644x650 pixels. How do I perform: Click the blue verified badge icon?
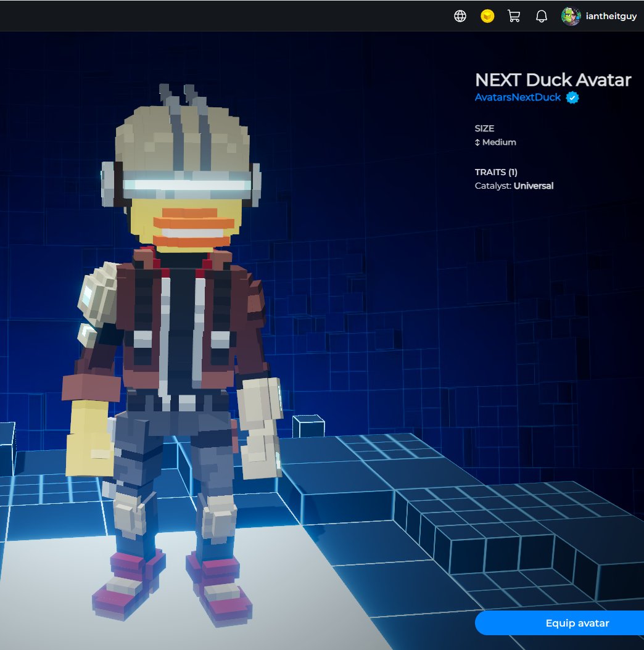(x=572, y=97)
